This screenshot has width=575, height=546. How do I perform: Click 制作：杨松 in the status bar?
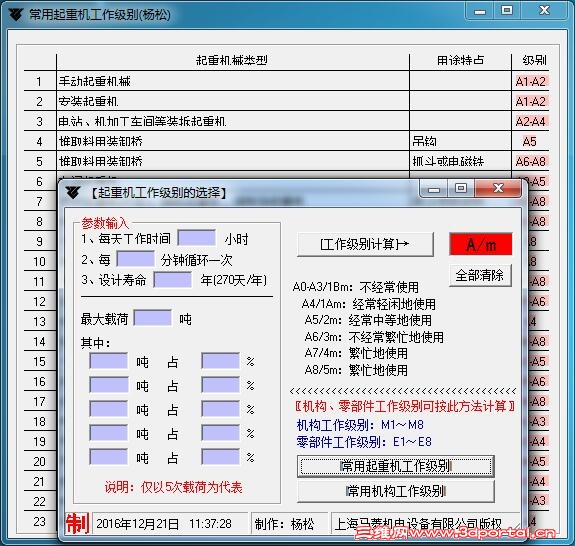(284, 524)
